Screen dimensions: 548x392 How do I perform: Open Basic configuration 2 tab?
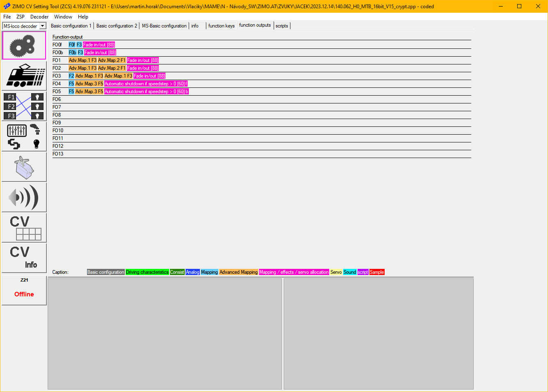(117, 26)
